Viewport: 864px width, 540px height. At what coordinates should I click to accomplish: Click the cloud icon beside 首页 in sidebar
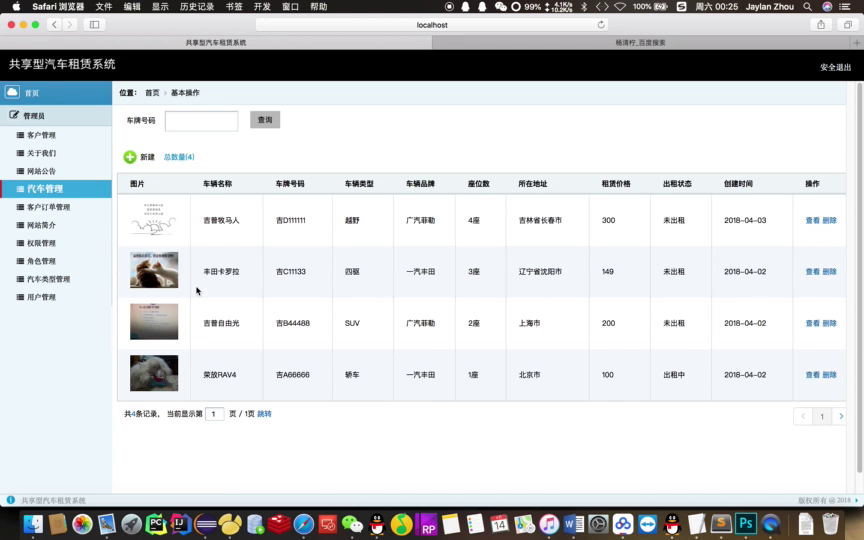tap(12, 91)
